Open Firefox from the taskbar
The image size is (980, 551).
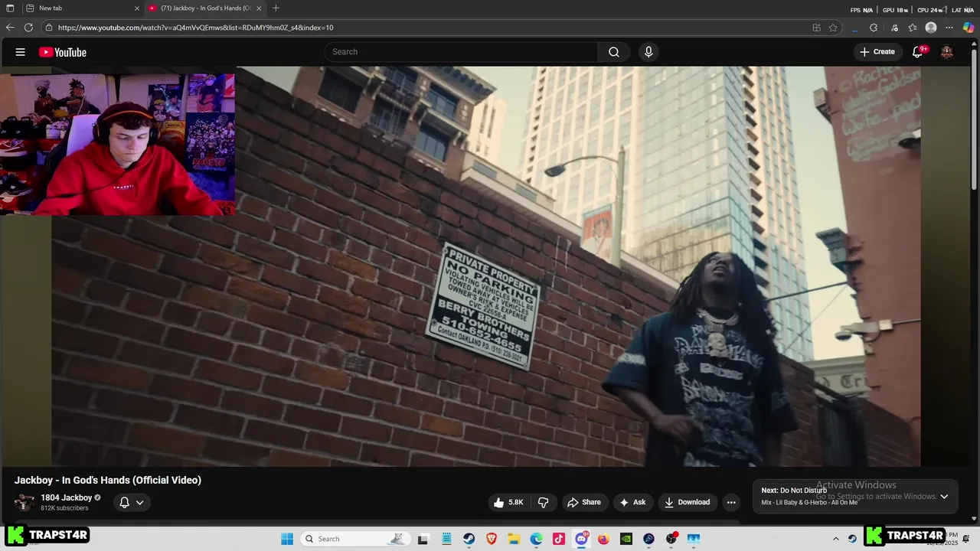pos(603,539)
